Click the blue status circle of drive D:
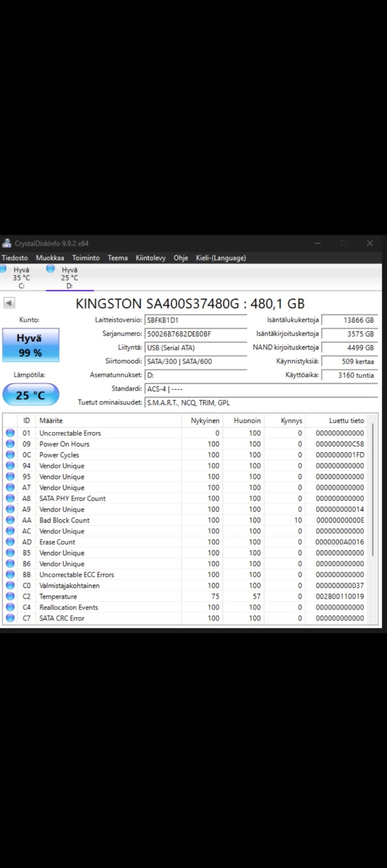The width and height of the screenshot is (387, 868). point(50,269)
